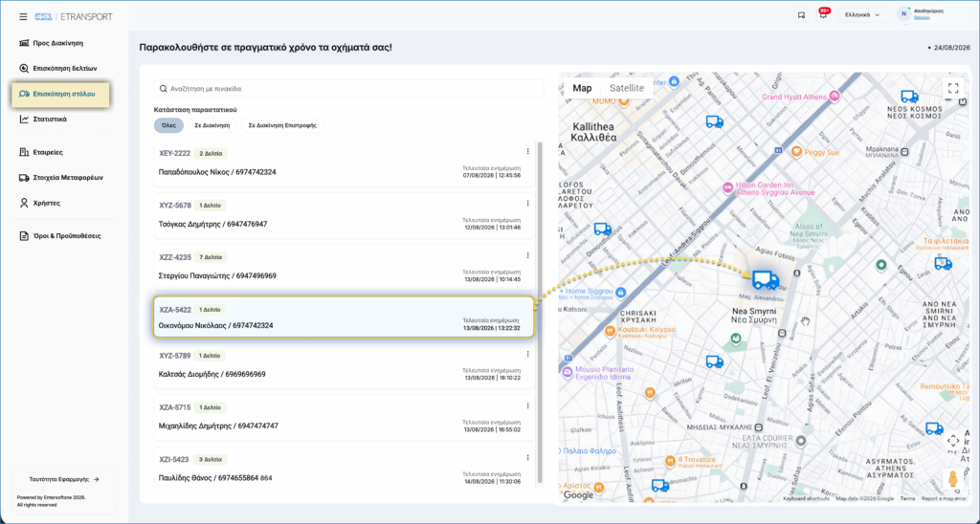Filter by Σε Διακίνηση Επιστροφής status
Viewport: 980px width, 524px height.
click(282, 125)
